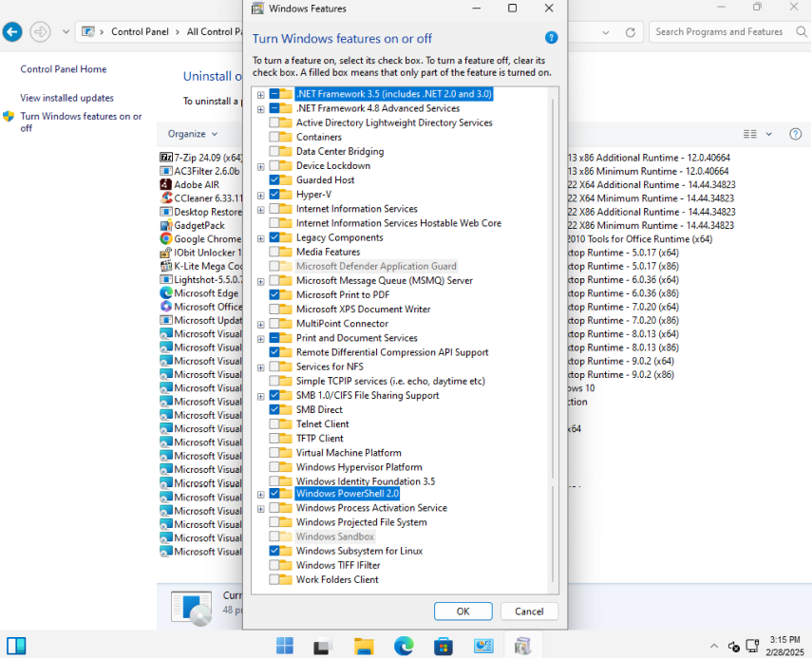Expand the Device Lockdown node
Viewport: 812px width, 658px height.
[x=260, y=167]
